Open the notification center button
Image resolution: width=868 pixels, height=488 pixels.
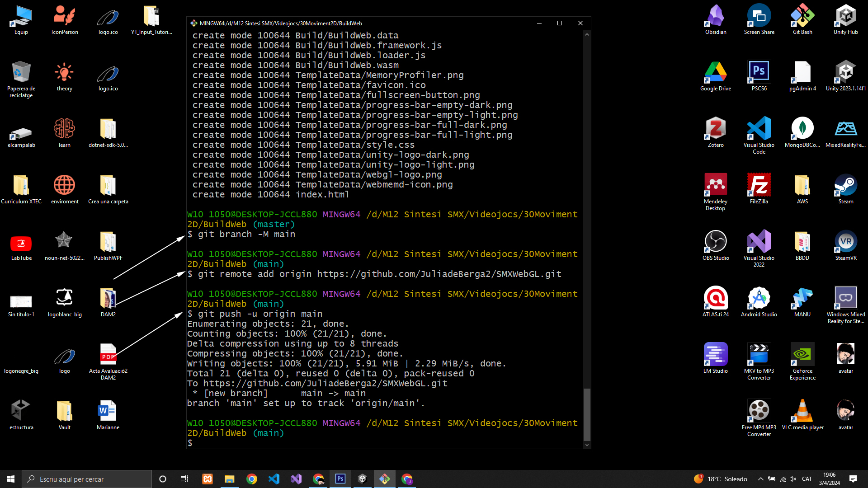853,479
